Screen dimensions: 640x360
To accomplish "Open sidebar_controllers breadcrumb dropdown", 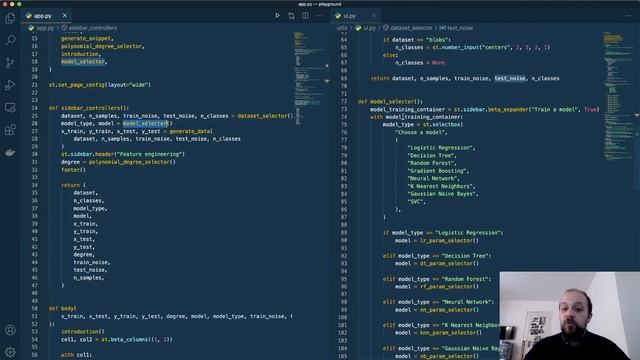I will pos(93,28).
